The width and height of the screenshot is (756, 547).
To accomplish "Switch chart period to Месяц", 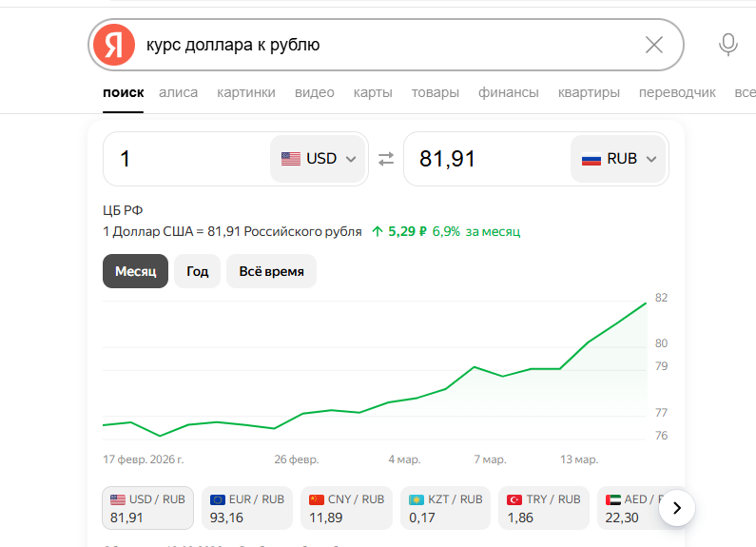I will [x=135, y=271].
